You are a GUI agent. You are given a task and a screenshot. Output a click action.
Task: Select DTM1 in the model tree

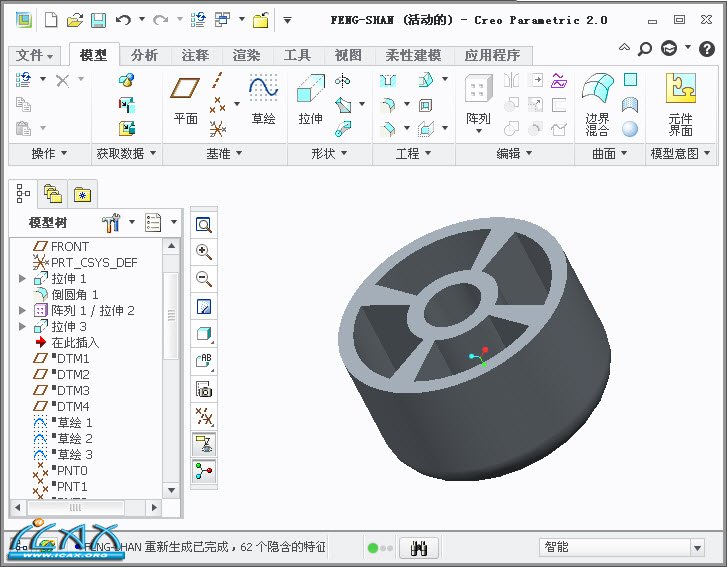(x=72, y=359)
